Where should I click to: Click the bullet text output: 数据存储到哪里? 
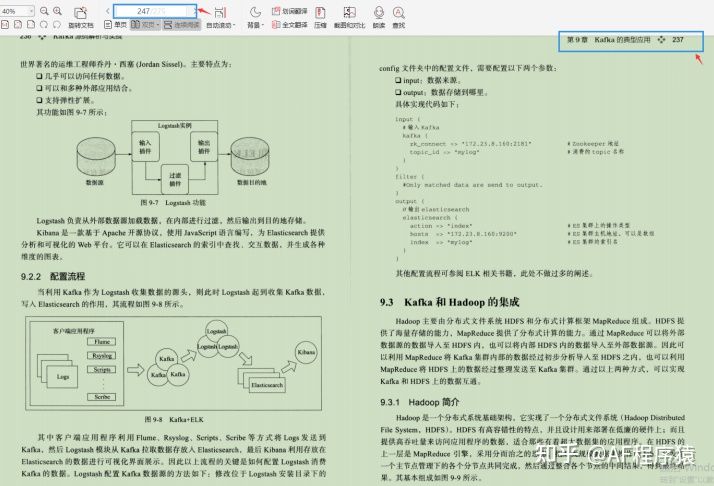(446, 92)
